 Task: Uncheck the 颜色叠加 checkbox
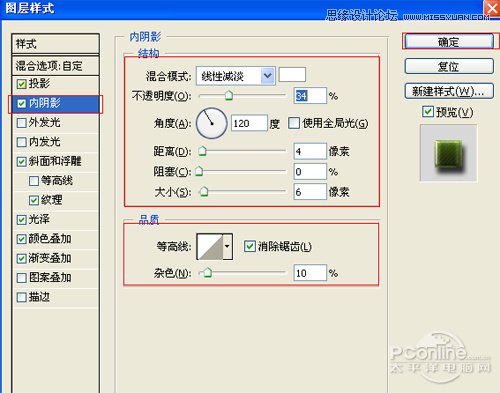pyautogui.click(x=22, y=239)
